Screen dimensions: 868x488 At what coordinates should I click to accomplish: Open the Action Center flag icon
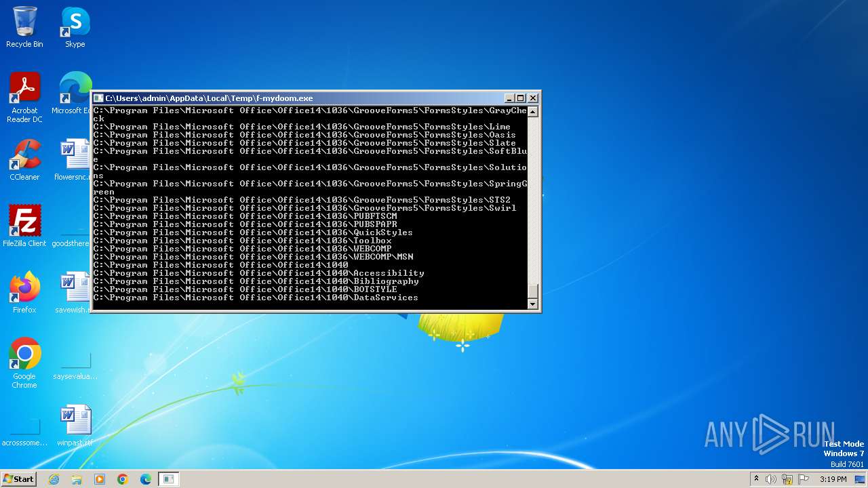point(804,479)
